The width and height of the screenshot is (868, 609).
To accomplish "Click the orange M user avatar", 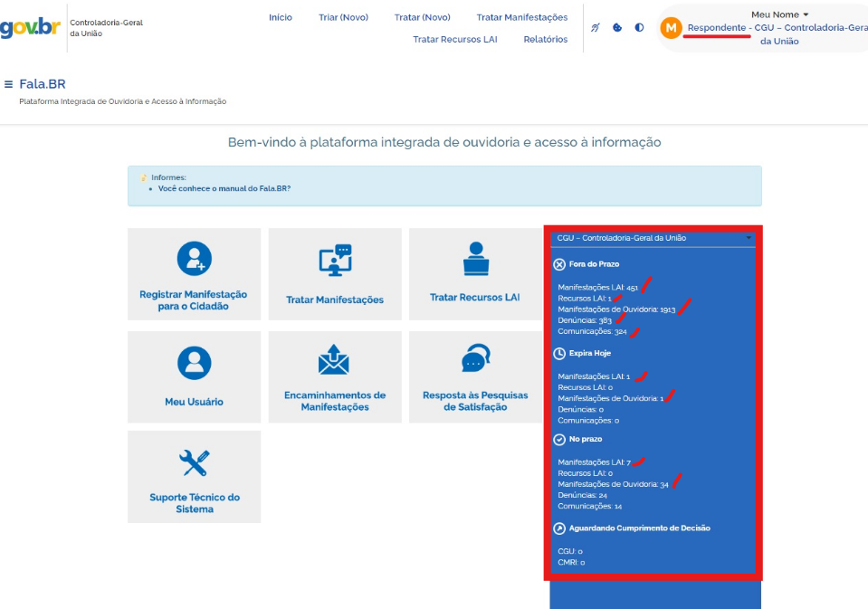I will click(671, 28).
